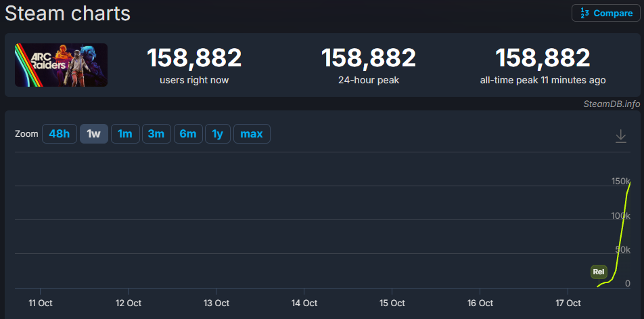Show the max time range
This screenshot has width=644, height=319.
point(252,134)
